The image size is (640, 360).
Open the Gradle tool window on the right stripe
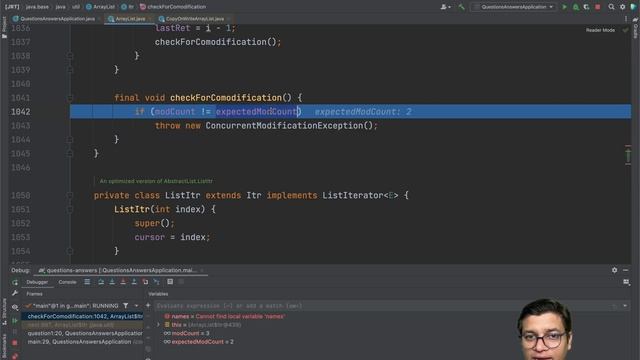636,29
